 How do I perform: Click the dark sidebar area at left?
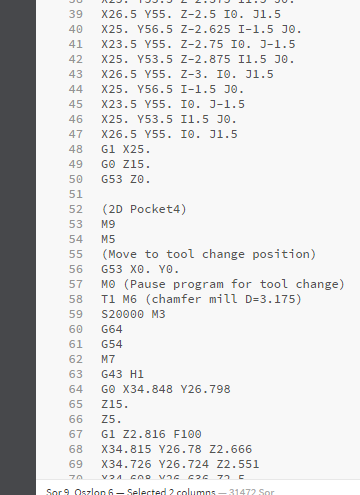click(x=18, y=247)
